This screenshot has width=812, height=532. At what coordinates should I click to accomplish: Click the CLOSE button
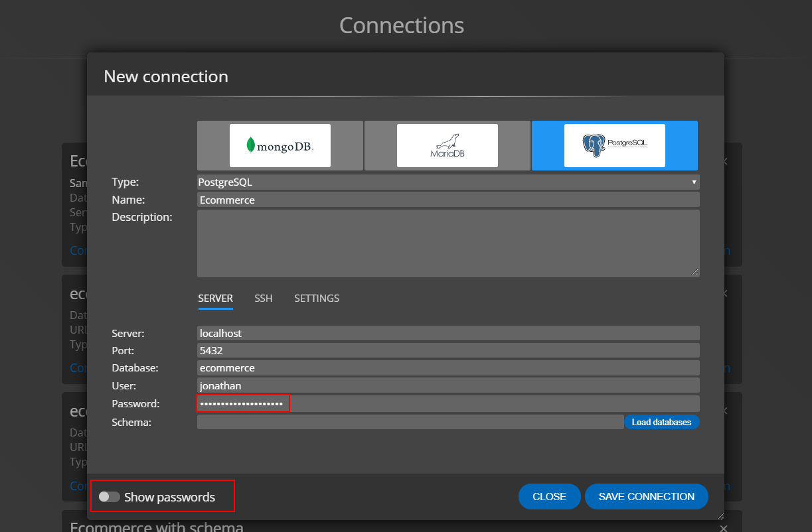pos(550,496)
